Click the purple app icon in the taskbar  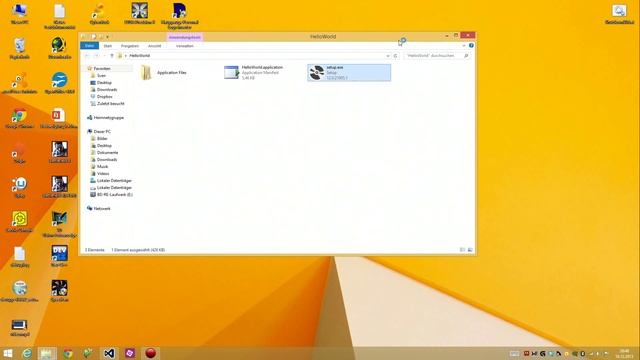click(130, 353)
